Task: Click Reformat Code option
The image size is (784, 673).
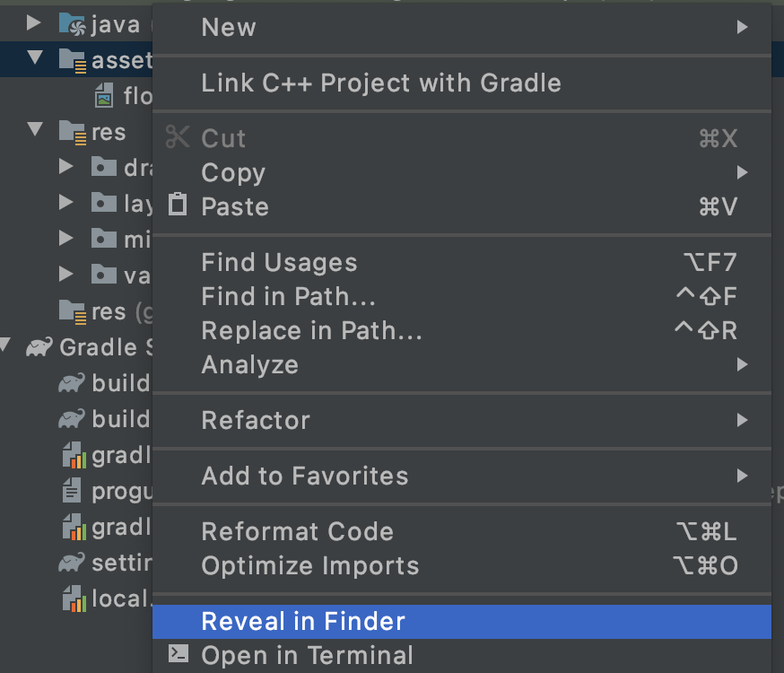Action: coord(298,531)
